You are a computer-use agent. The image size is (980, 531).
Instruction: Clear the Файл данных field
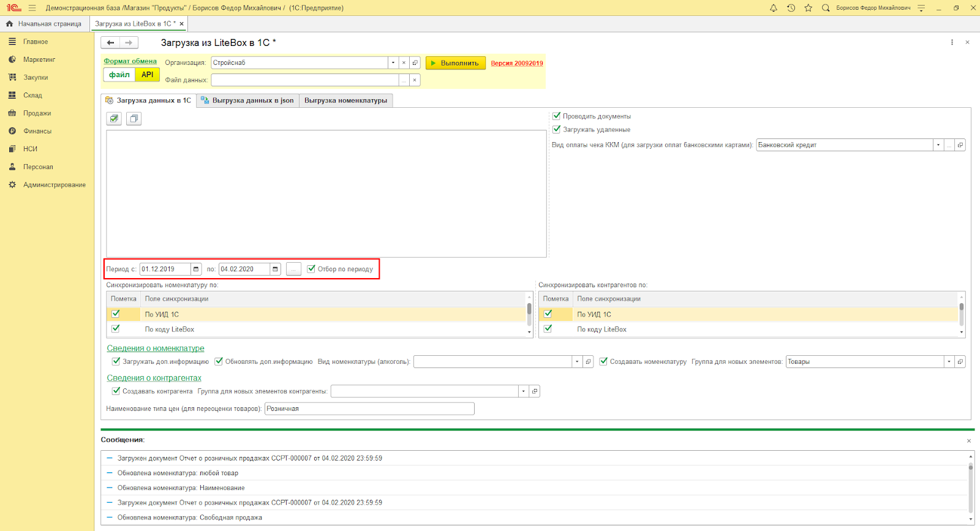[x=415, y=80]
